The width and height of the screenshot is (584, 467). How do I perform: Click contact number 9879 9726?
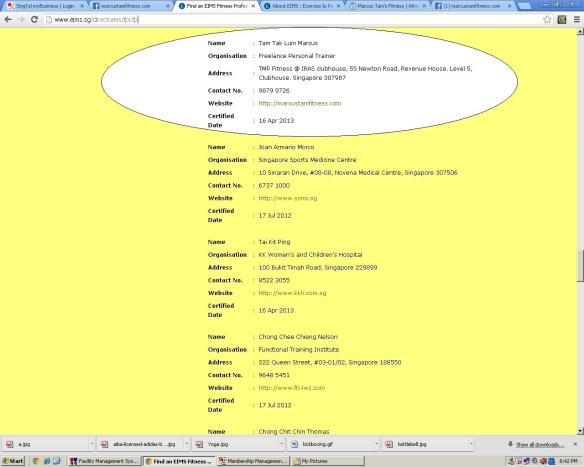pyautogui.click(x=274, y=90)
